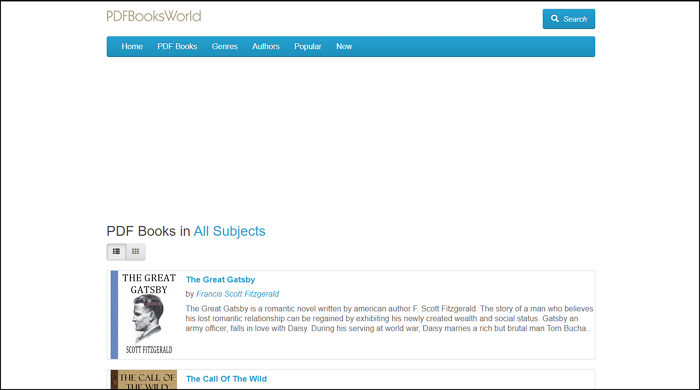The height and width of the screenshot is (390, 700).
Task: Open the PDFBooksWorld logo link
Action: point(154,16)
